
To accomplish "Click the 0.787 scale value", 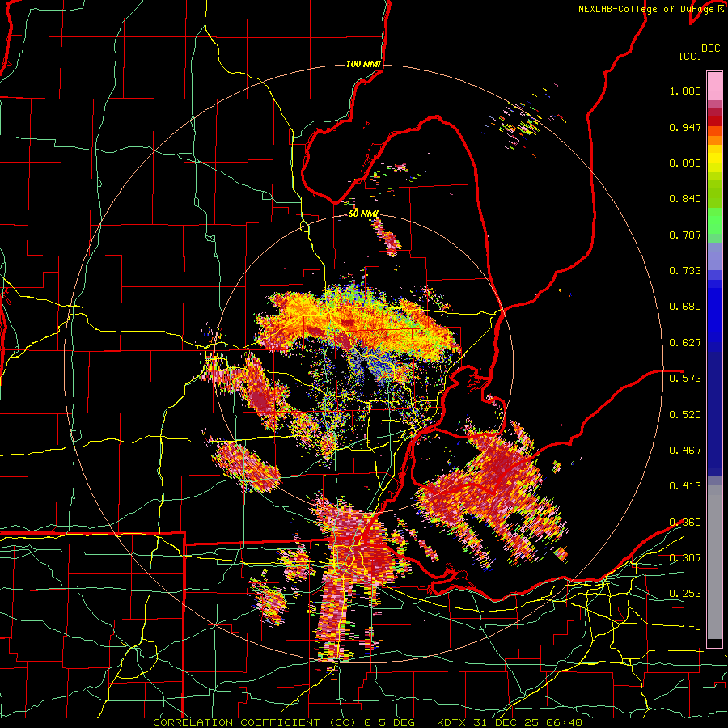I will [685, 235].
